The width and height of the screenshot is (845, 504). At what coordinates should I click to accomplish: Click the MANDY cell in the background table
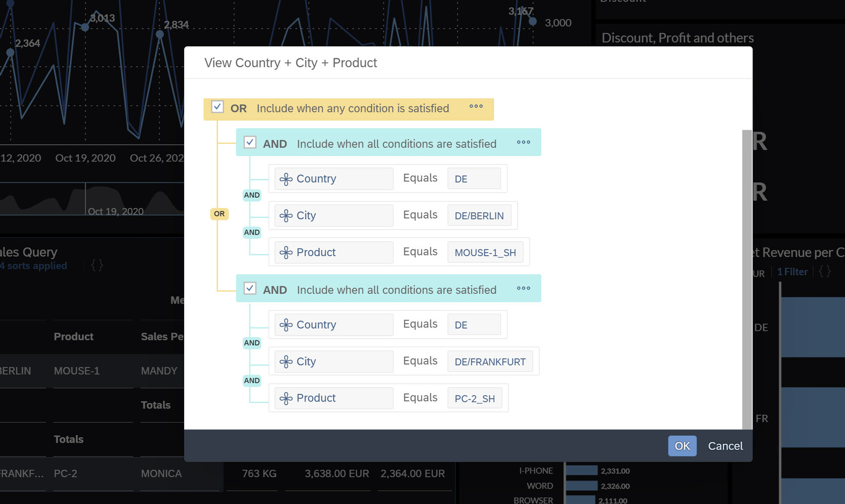point(159,371)
